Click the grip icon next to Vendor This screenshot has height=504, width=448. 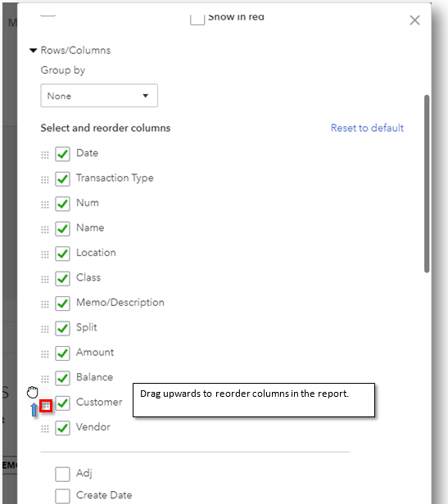pos(45,429)
